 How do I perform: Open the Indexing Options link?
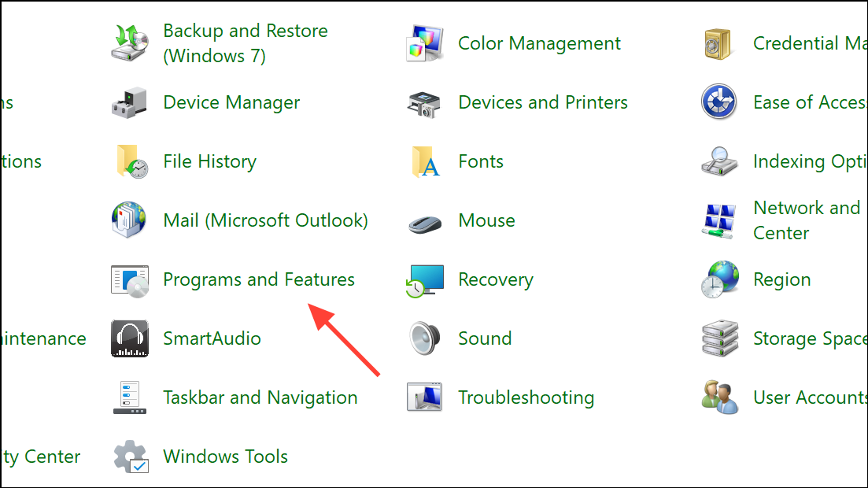pyautogui.click(x=810, y=162)
